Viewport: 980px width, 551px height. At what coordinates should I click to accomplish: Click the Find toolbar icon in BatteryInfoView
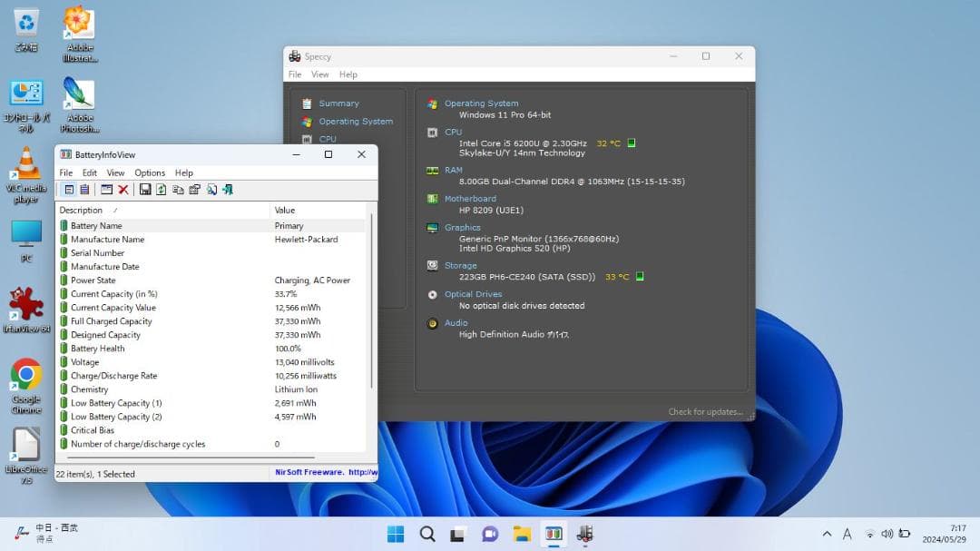pos(211,190)
